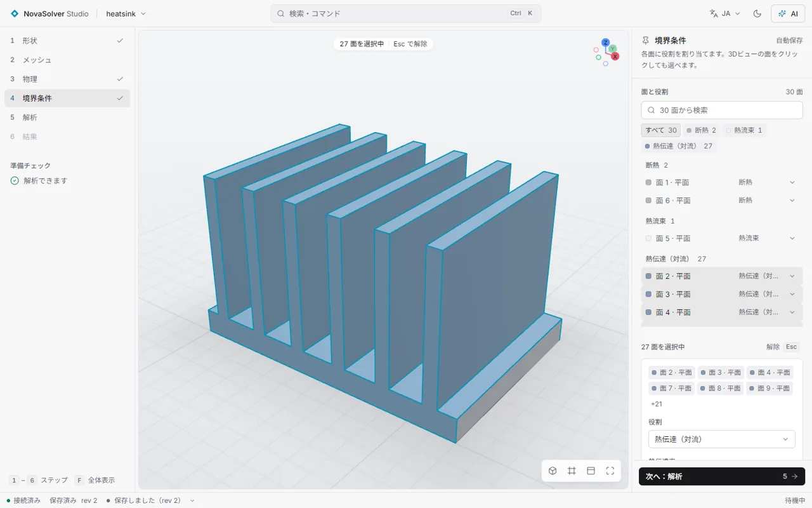
Task: Click the 接続済み connection status
Action: pos(23,500)
